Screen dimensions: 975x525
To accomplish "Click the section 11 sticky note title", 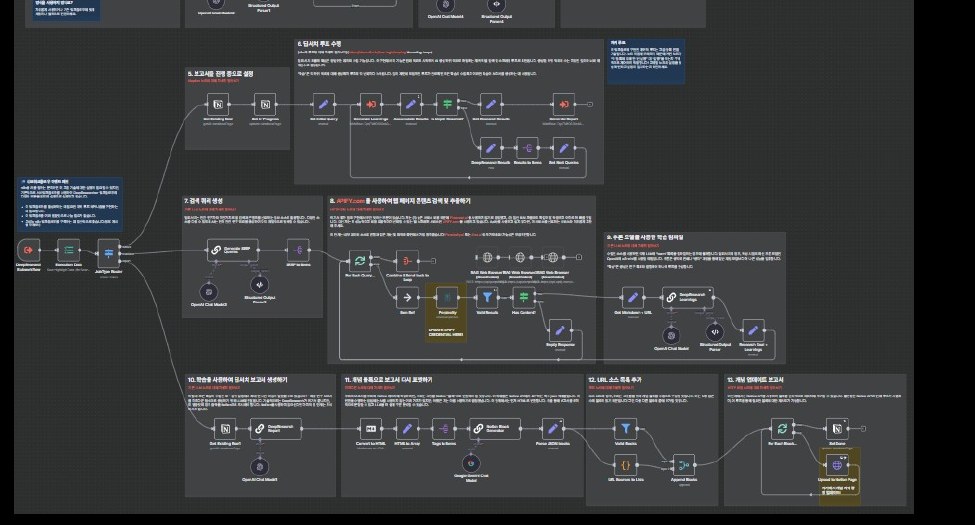I will click(389, 379).
